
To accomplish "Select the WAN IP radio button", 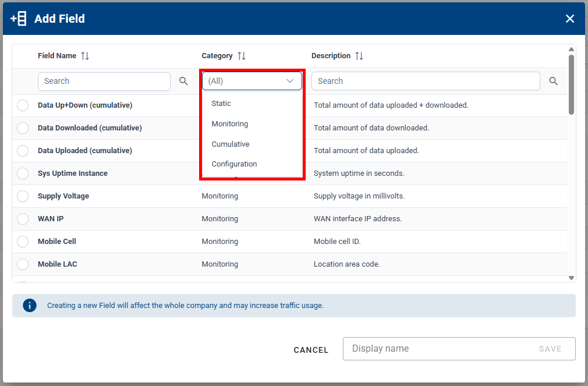I will (x=23, y=218).
